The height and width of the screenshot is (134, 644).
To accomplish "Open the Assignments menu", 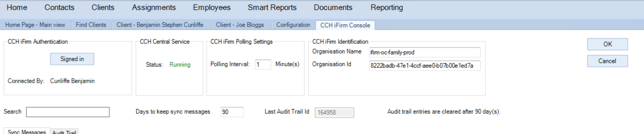I will [x=154, y=7].
